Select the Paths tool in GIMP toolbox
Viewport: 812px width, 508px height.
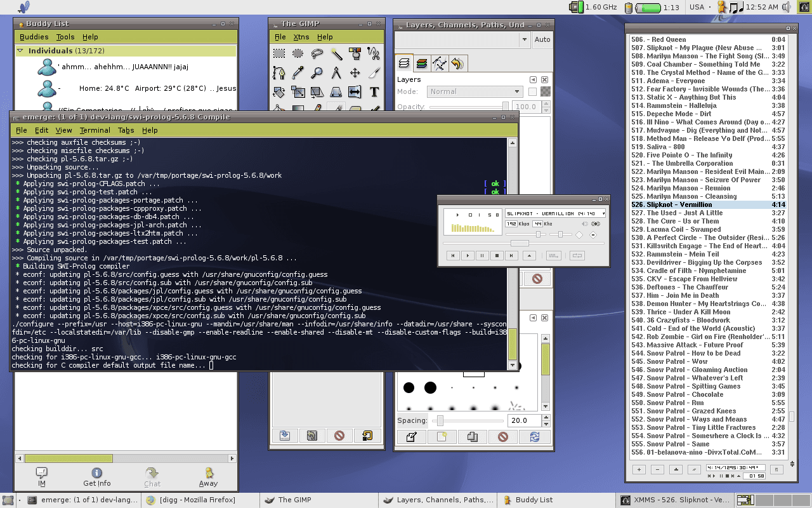[279, 73]
